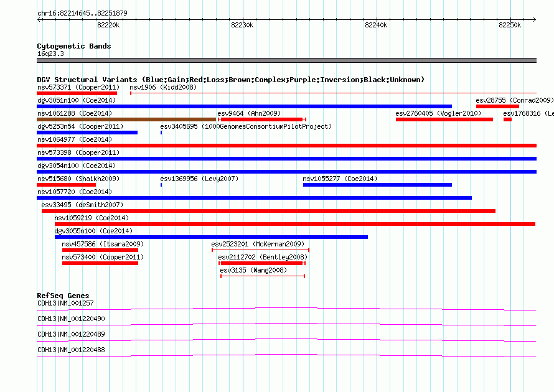The width and height of the screenshot is (554, 392).
Task: Select the nsv515680 (Shaikh2009) red bar
Action: (x=66, y=185)
